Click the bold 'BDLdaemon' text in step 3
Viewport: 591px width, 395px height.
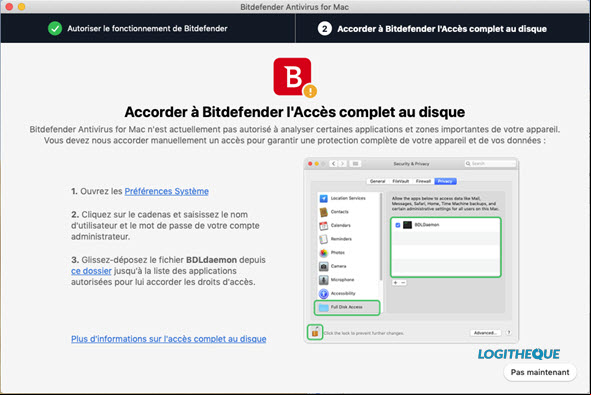[x=211, y=260]
